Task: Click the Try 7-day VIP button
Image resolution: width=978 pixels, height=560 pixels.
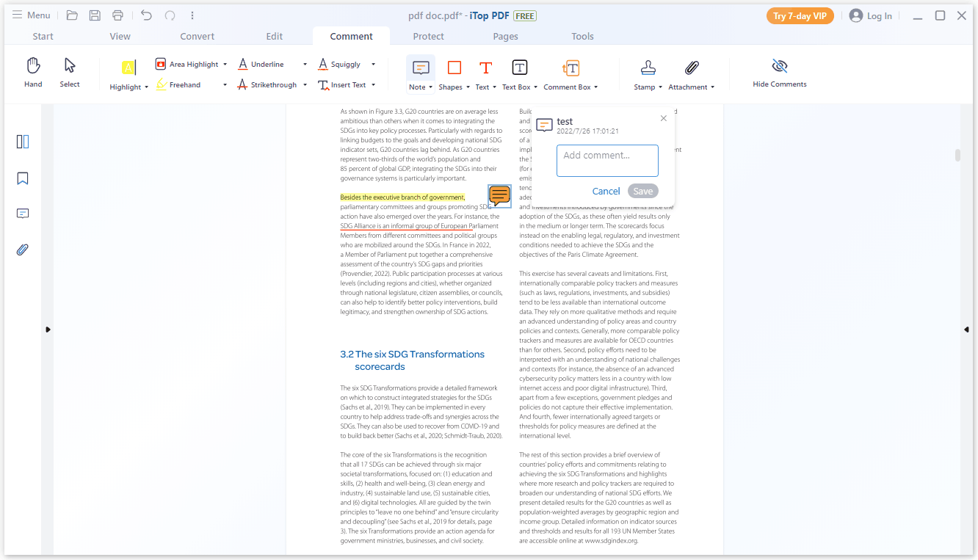Action: pos(800,16)
